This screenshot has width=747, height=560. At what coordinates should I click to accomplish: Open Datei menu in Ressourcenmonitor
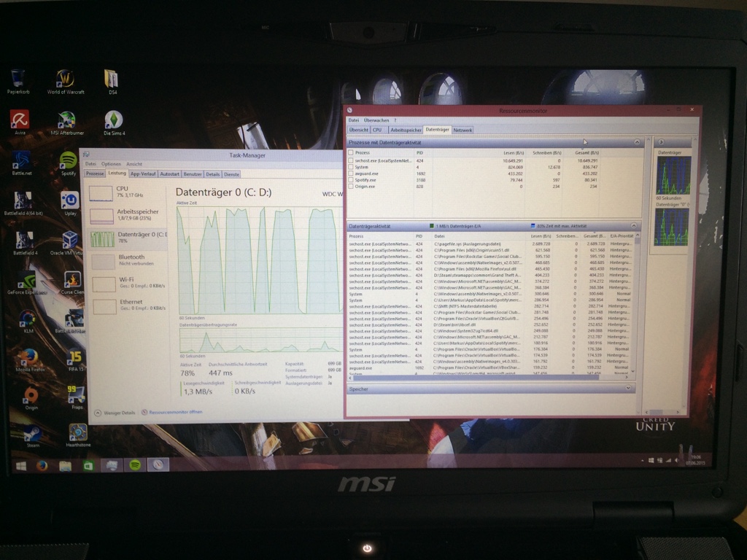354,120
